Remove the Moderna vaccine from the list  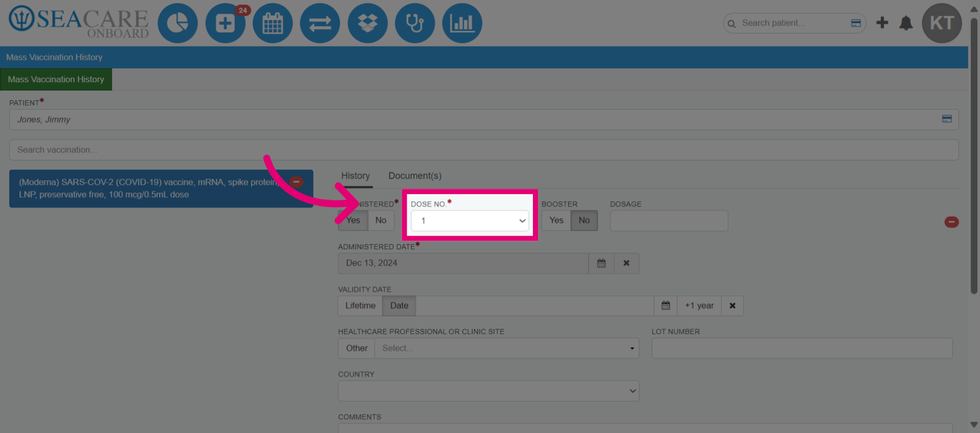point(297,182)
